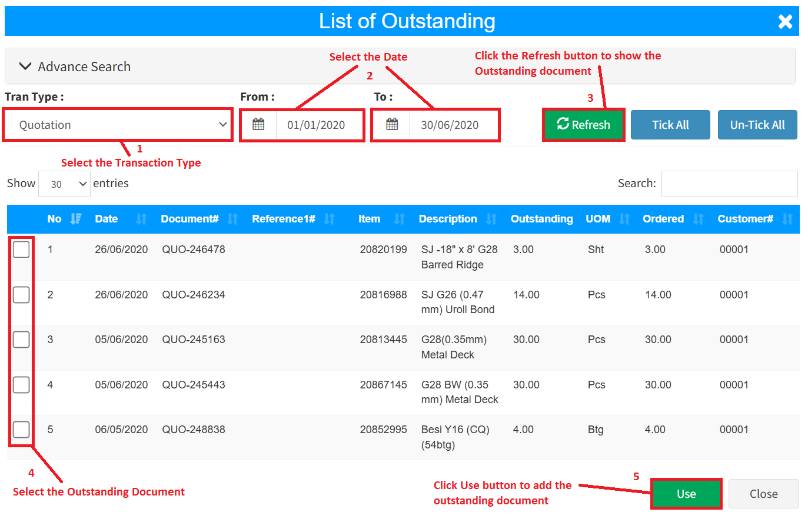Image resolution: width=808 pixels, height=532 pixels.
Task: Click the To date calendar icon
Action: coord(392,125)
